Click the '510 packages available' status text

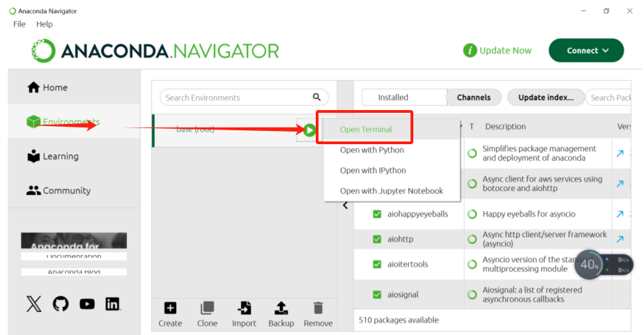399,320
